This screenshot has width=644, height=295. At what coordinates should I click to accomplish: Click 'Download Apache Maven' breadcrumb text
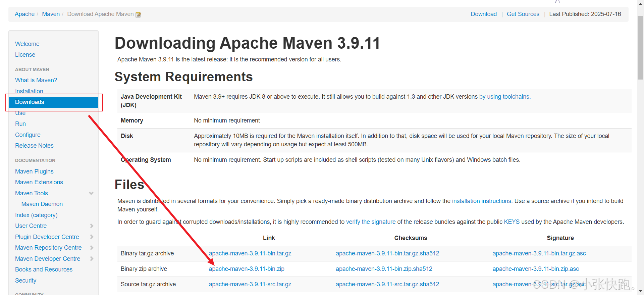tap(100, 14)
